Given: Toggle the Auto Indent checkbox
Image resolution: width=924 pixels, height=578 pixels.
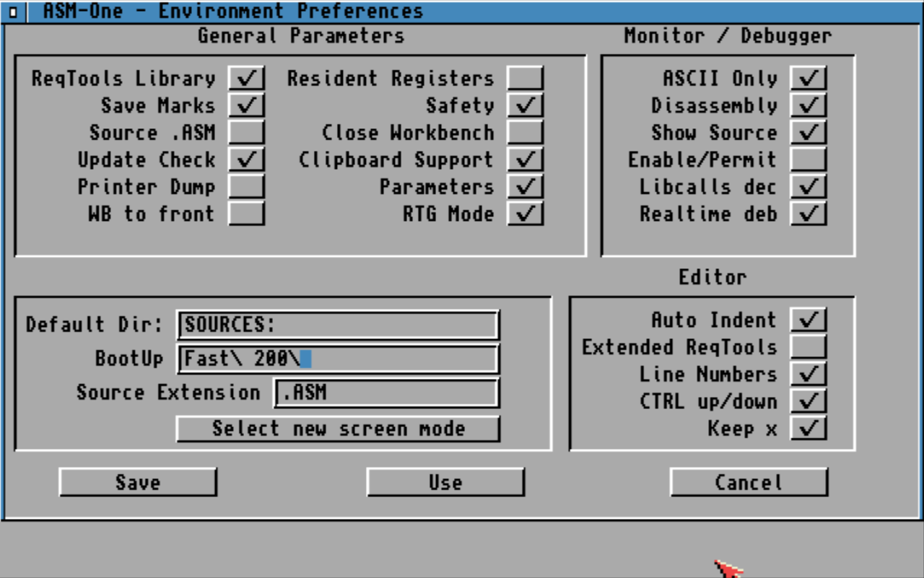Looking at the screenshot, I should click(x=808, y=320).
